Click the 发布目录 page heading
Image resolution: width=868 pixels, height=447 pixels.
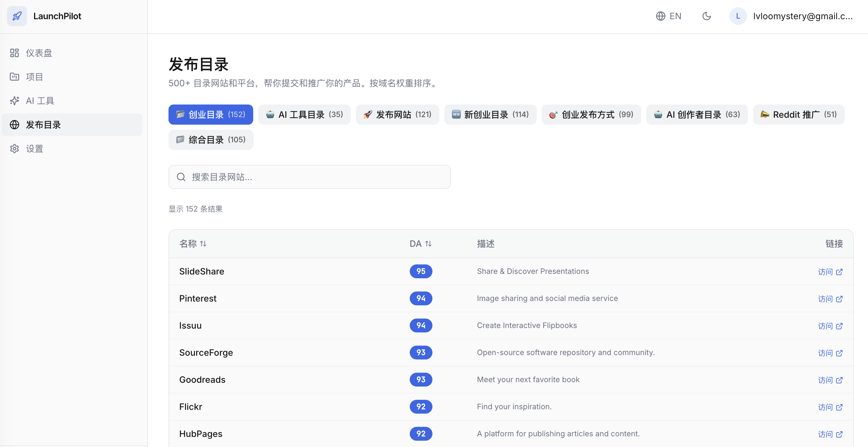tap(198, 64)
